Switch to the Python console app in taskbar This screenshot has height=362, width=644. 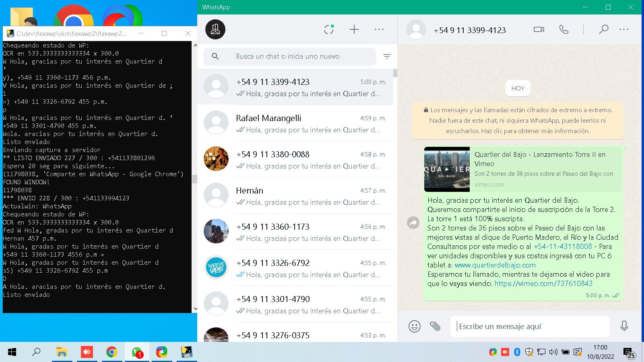click(186, 352)
